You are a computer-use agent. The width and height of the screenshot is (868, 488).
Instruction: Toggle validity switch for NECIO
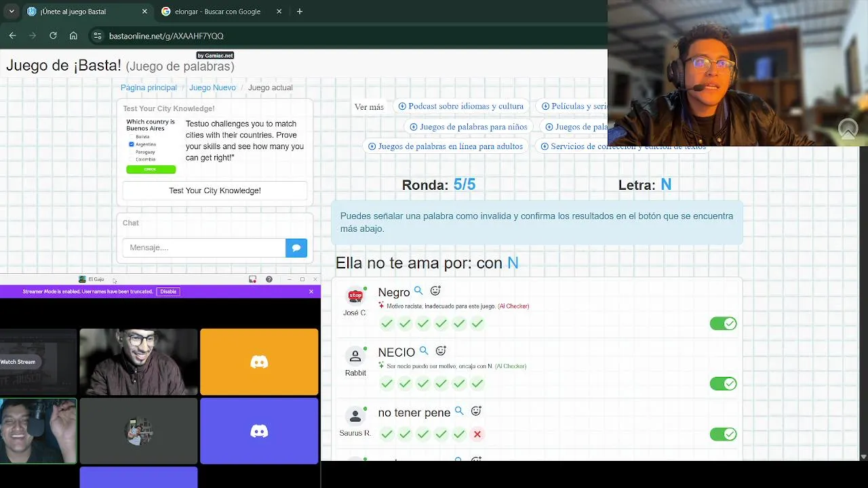[x=723, y=384]
